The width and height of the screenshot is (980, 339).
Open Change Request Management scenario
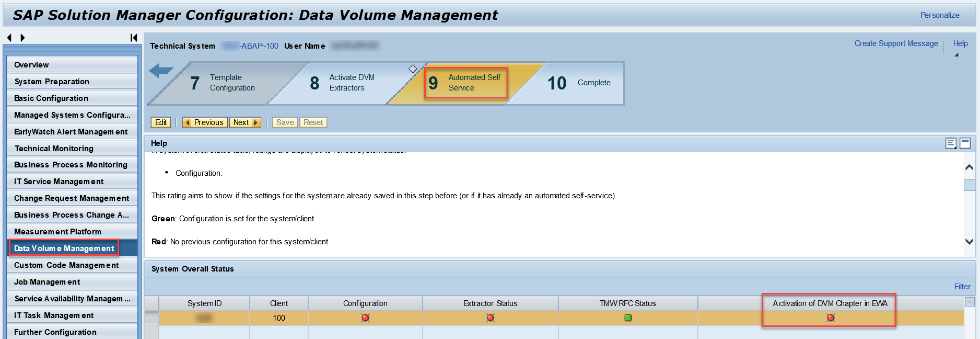tap(73, 198)
